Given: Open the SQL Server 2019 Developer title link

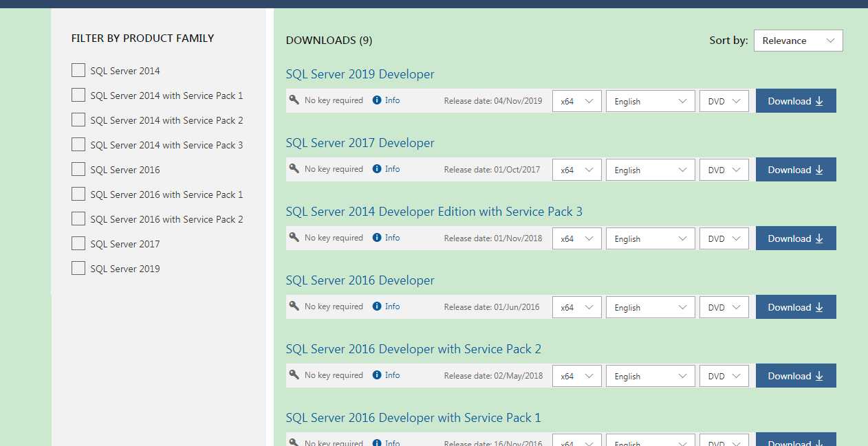Looking at the screenshot, I should click(360, 74).
